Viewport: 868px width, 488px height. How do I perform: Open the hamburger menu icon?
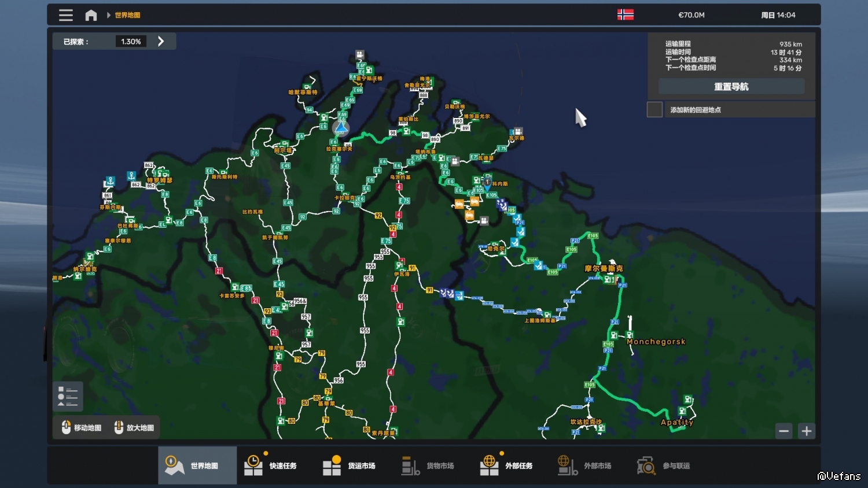tap(66, 15)
